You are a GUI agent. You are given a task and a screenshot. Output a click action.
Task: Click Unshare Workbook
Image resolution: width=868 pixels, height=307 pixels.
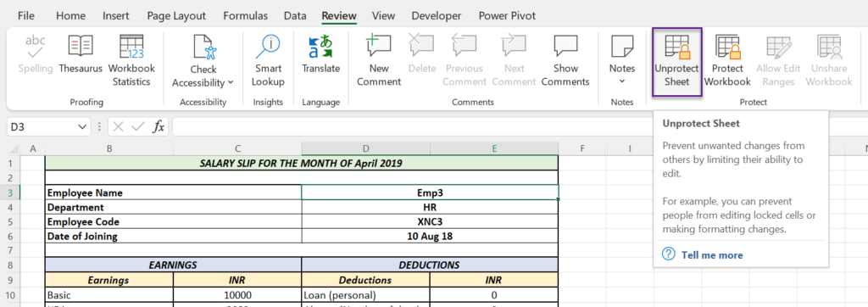click(829, 61)
